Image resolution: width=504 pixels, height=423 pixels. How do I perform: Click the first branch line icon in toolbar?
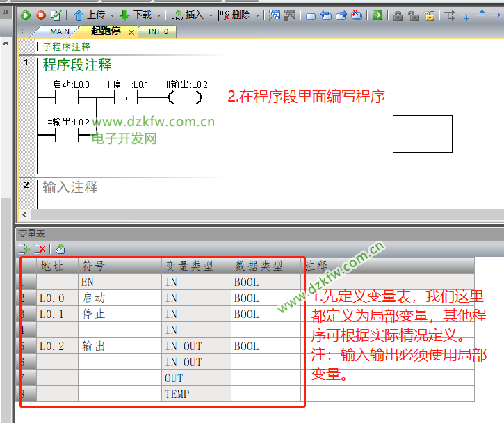coord(450,15)
